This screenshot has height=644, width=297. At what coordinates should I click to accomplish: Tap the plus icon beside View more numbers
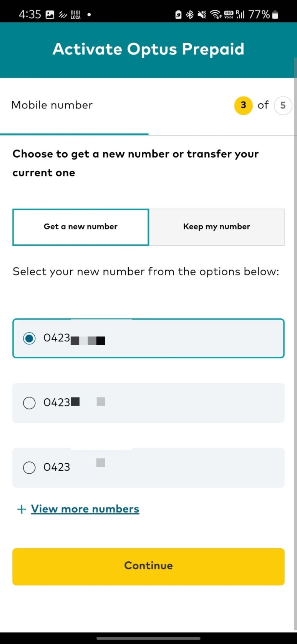[22, 509]
